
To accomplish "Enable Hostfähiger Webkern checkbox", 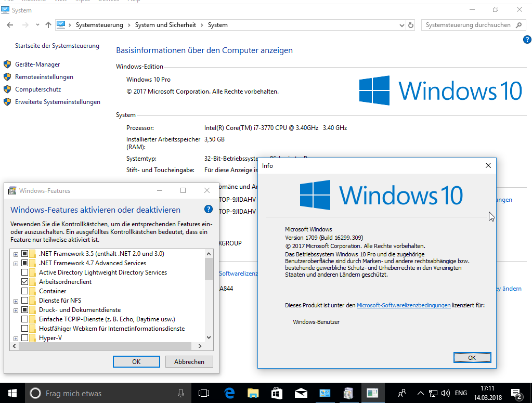I will 24,328.
